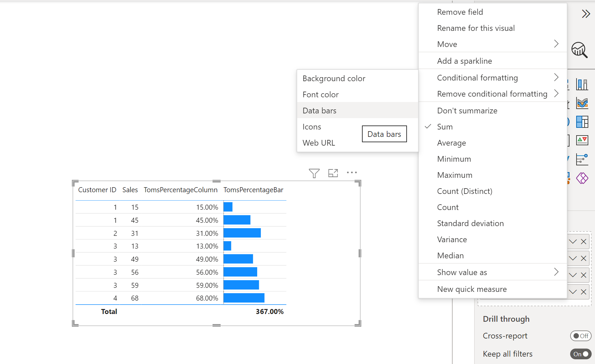Open the bottom field well dropdown chevron
This screenshot has width=595, height=364.
(573, 292)
